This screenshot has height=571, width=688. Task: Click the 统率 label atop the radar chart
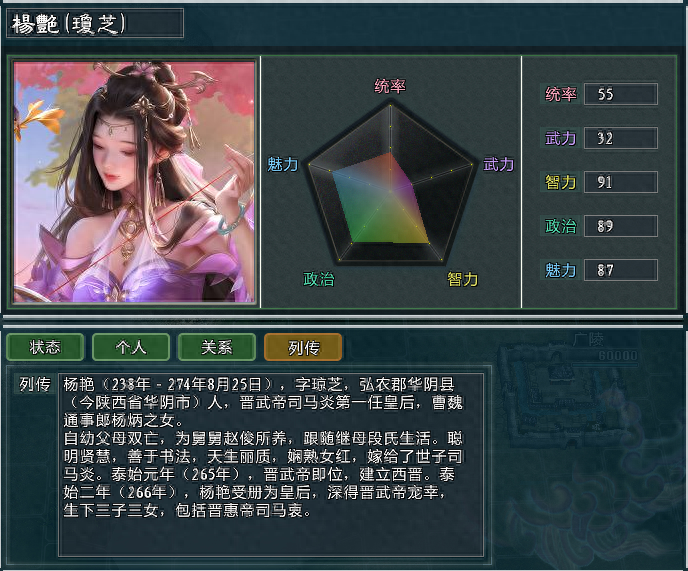click(x=390, y=86)
